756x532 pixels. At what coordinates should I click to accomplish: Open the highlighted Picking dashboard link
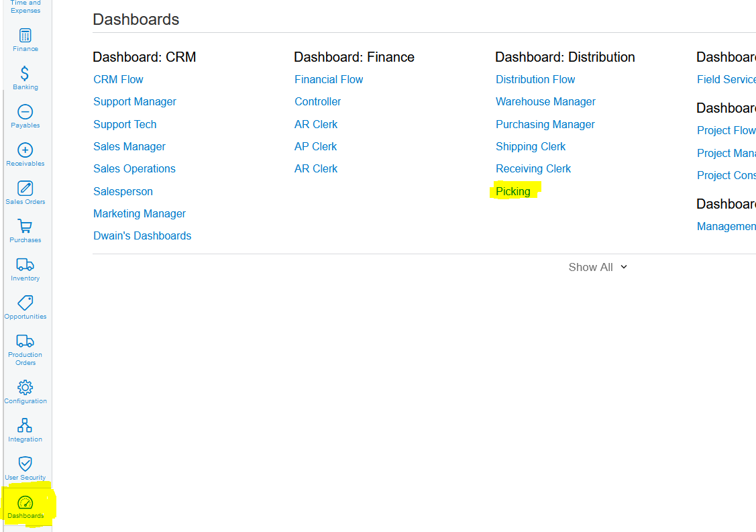[x=513, y=191]
